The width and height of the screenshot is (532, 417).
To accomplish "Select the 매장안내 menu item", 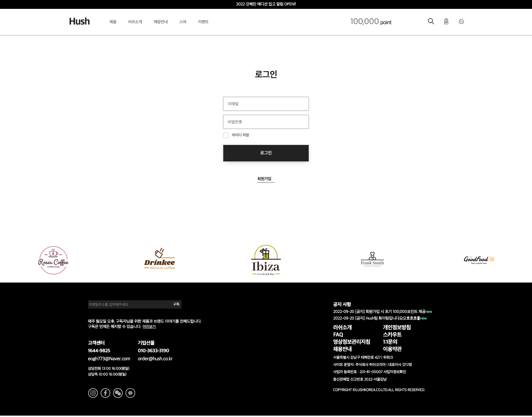I will (161, 22).
